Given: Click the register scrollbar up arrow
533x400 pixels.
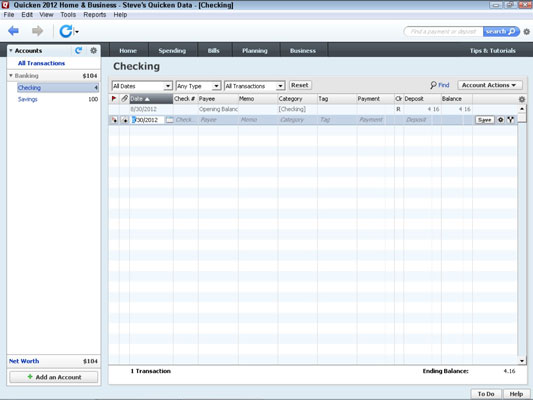Looking at the screenshot, I should pos(522,109).
